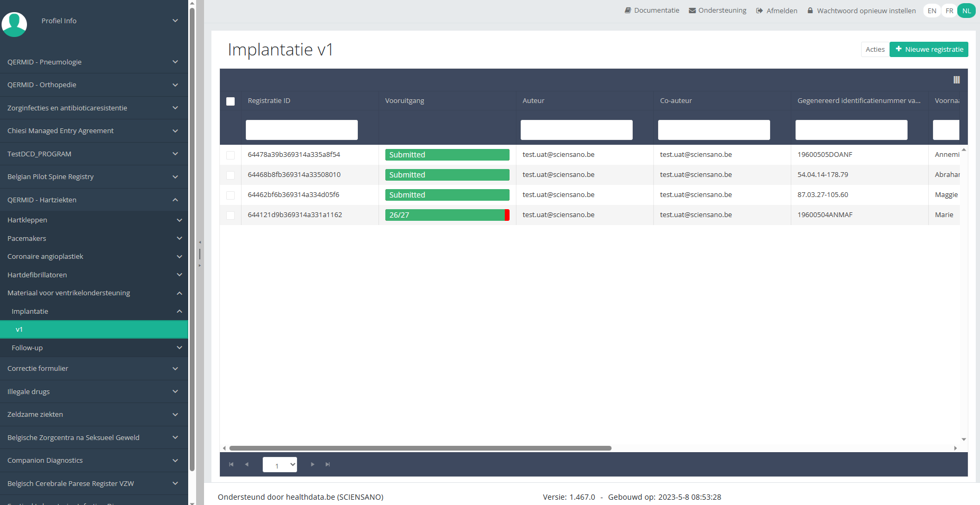Go to first page of results
The image size is (980, 505).
click(231, 464)
